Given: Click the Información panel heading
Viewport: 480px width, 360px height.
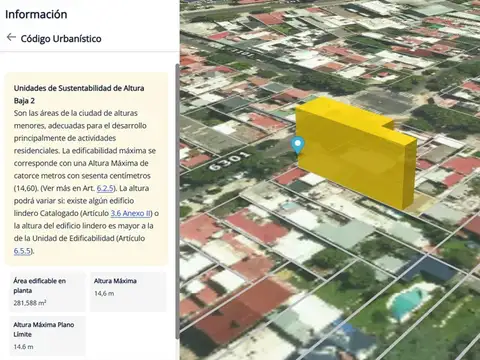Looking at the screenshot, I should 36,14.
